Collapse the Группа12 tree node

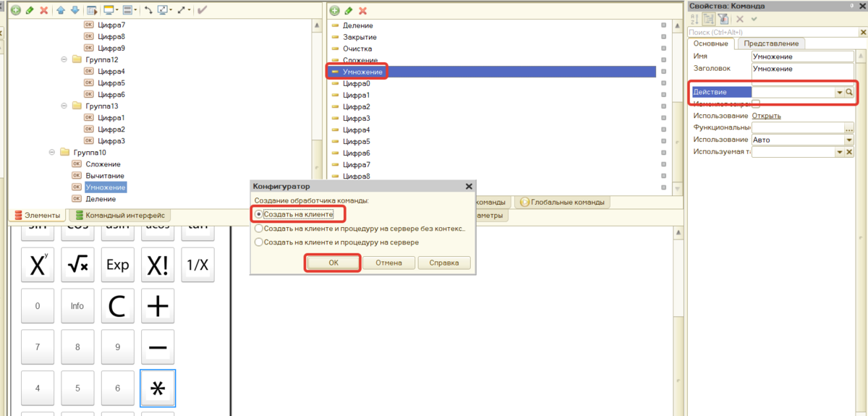pos(64,60)
